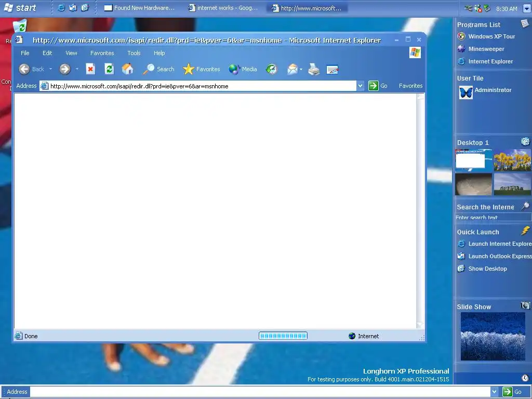Switch to microsoft.com taskbar window item
The image size is (532, 399).
click(x=307, y=8)
